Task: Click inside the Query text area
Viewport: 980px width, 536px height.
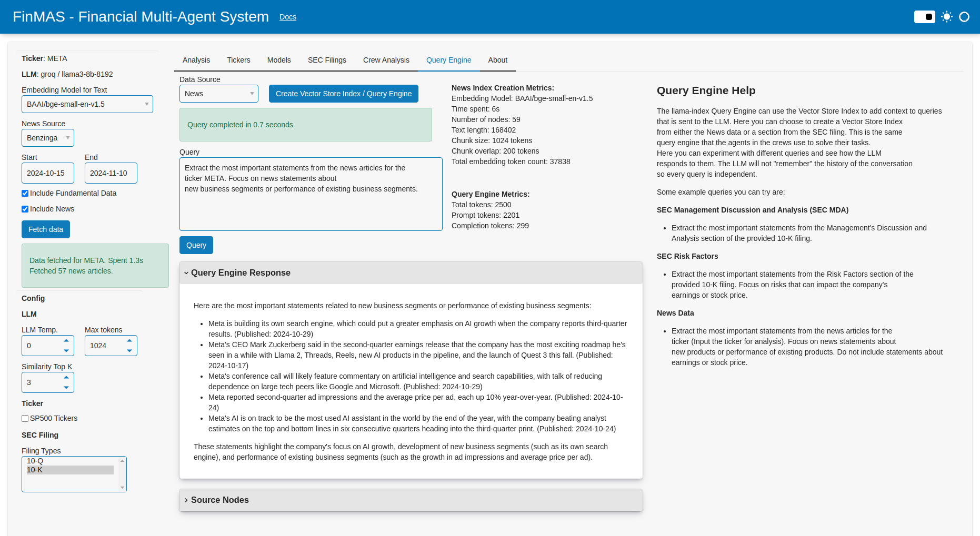Action: [311, 194]
